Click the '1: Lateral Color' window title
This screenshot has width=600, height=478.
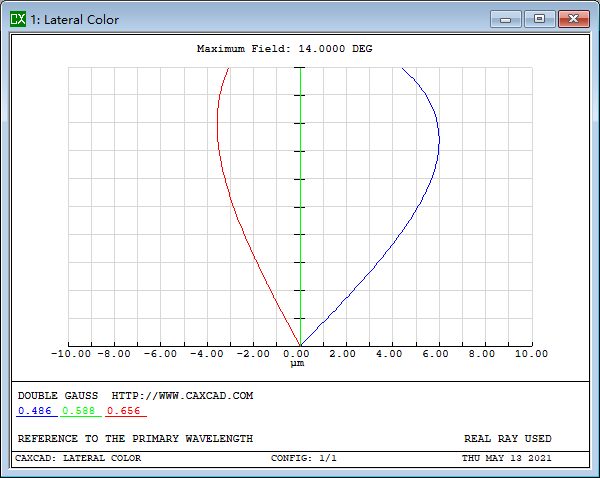pyautogui.click(x=75, y=20)
